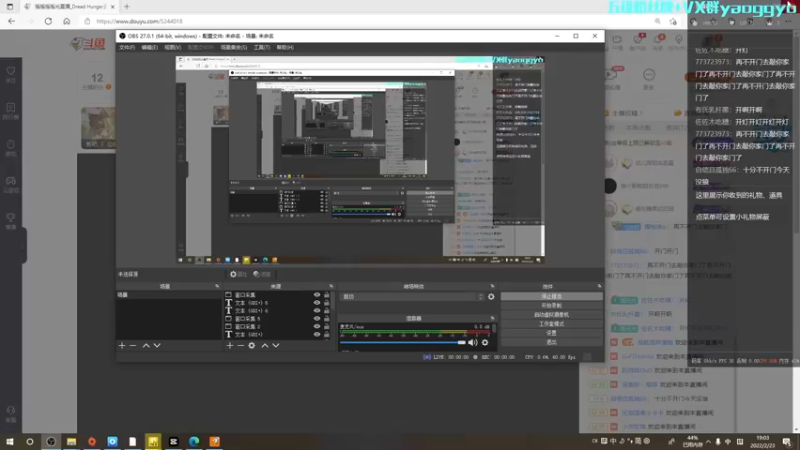Select the Douyu Dread Hunger browser tab
This screenshot has width=800, height=450.
click(69, 7)
